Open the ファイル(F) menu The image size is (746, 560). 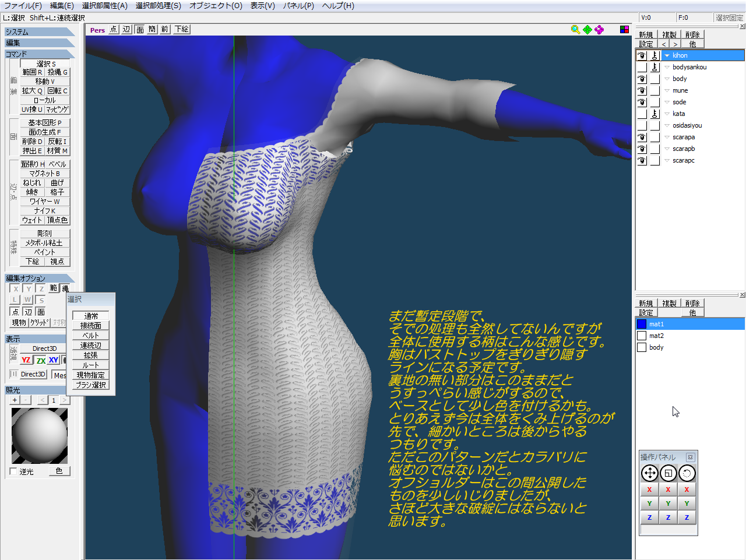[x=23, y=6]
